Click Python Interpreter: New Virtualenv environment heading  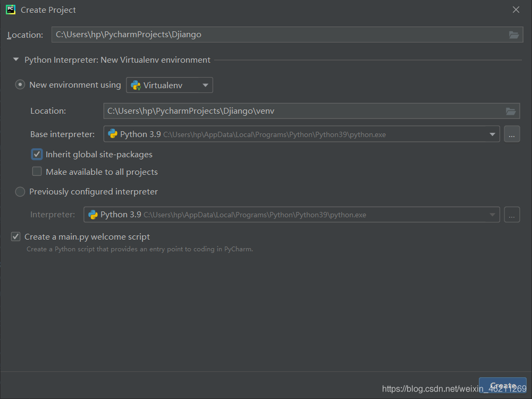pos(117,60)
